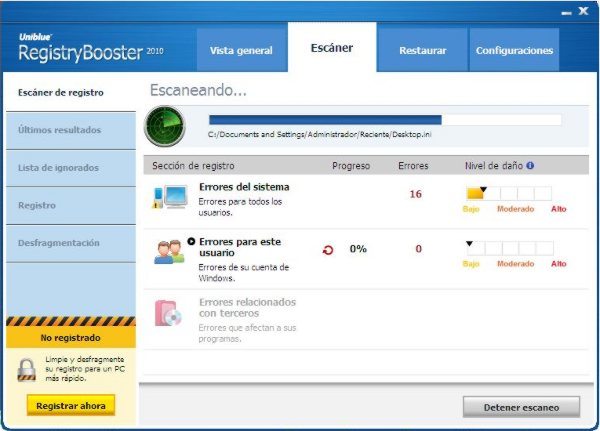Image resolution: width=600 pixels, height=431 pixels.
Task: Click the Registrar ahora button
Action: pos(71,405)
